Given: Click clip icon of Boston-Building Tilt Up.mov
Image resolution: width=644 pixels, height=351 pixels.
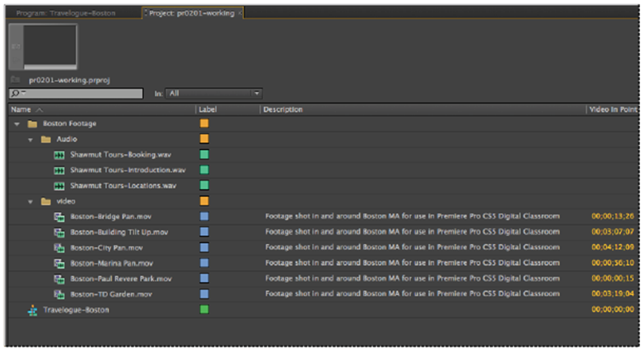Looking at the screenshot, I should (x=59, y=233).
